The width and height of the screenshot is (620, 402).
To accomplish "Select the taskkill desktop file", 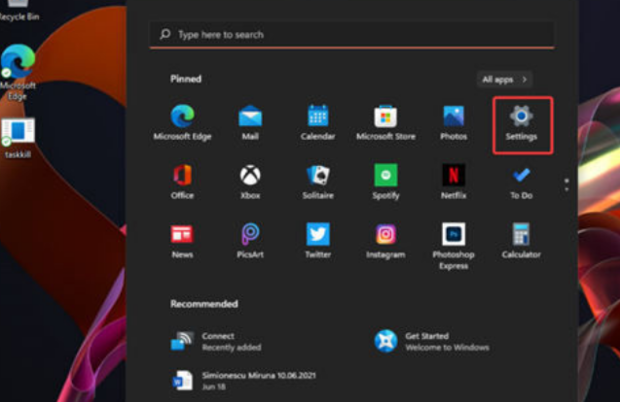I will (x=18, y=138).
